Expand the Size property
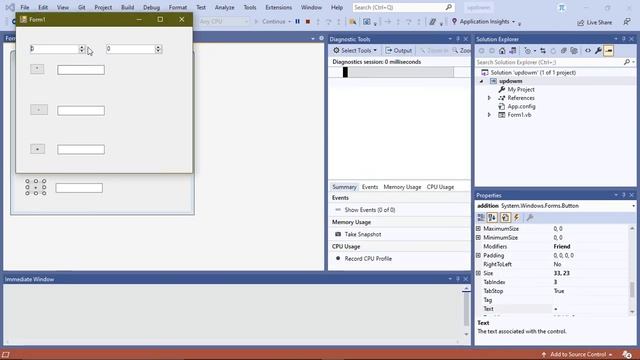The width and height of the screenshot is (640, 360). coord(478,273)
